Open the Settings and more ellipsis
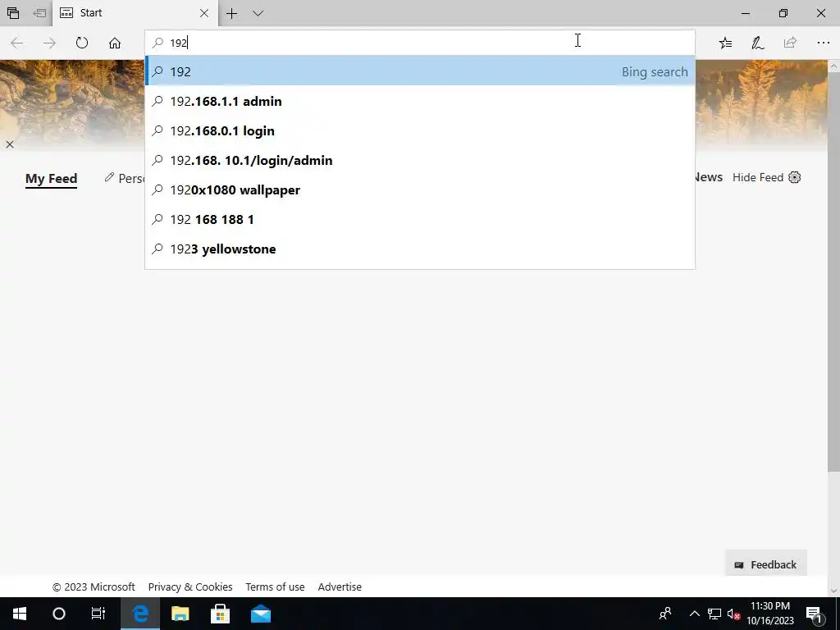 point(824,43)
